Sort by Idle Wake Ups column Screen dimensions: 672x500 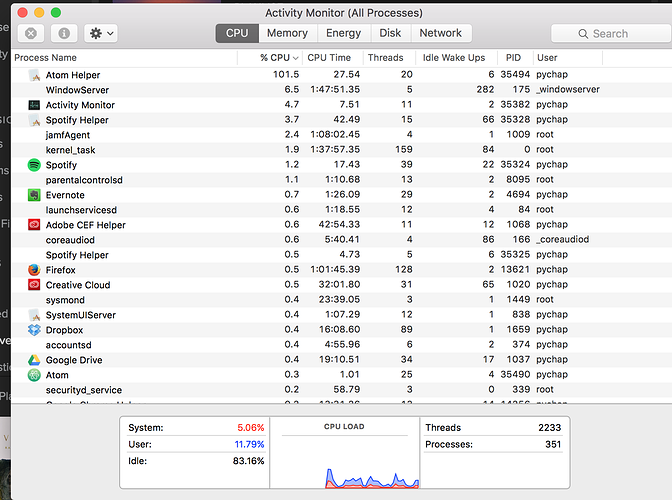[x=454, y=58]
